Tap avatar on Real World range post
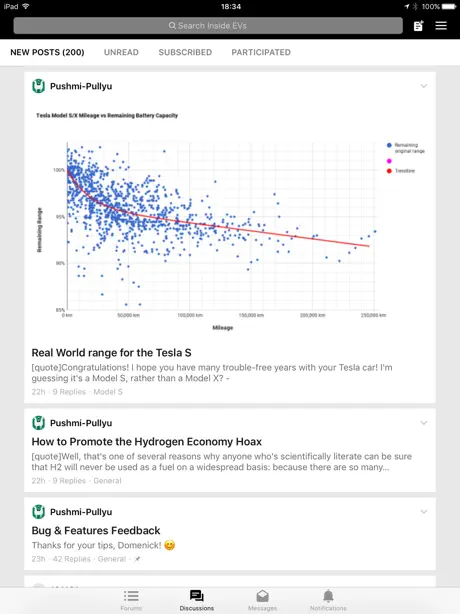 (38, 86)
